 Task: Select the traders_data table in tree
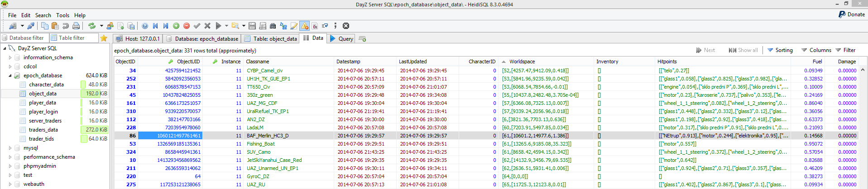[x=43, y=130]
